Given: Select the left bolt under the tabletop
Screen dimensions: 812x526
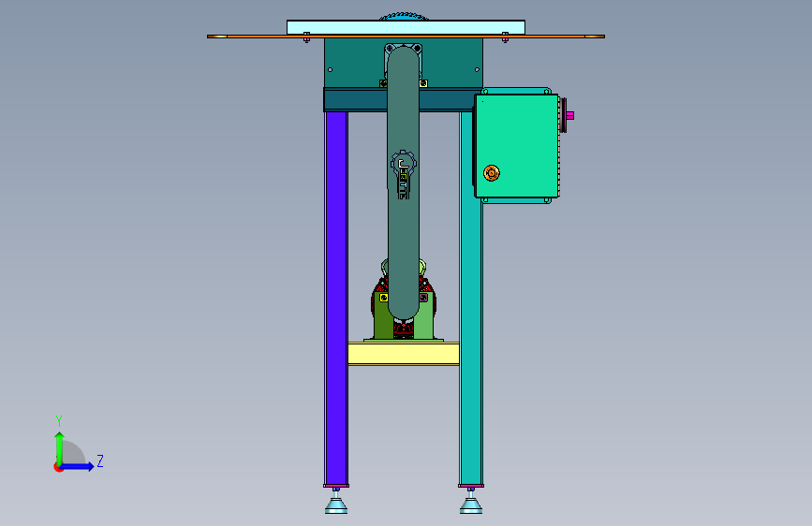Looking at the screenshot, I should [306, 37].
